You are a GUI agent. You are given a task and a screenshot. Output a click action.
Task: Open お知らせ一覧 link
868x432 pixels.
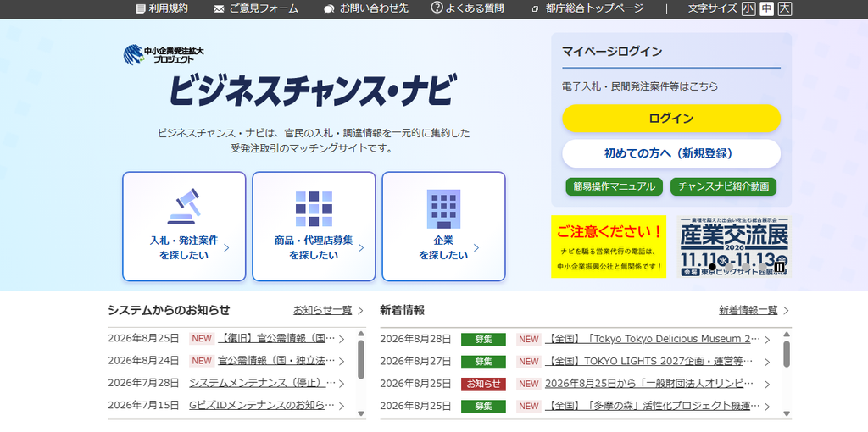point(323,310)
